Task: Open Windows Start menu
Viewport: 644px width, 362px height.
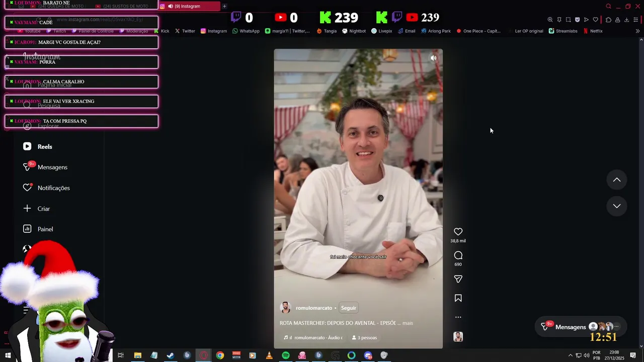Action: tap(8, 355)
